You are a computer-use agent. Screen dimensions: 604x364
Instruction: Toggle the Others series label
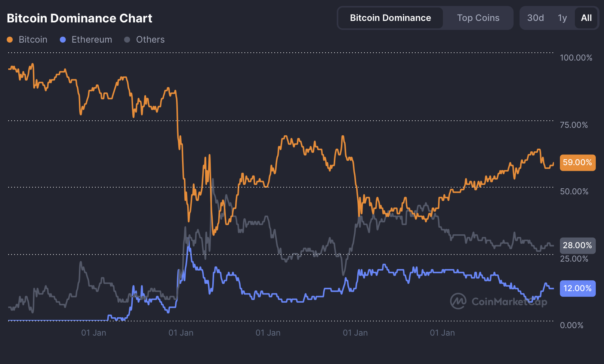point(150,40)
